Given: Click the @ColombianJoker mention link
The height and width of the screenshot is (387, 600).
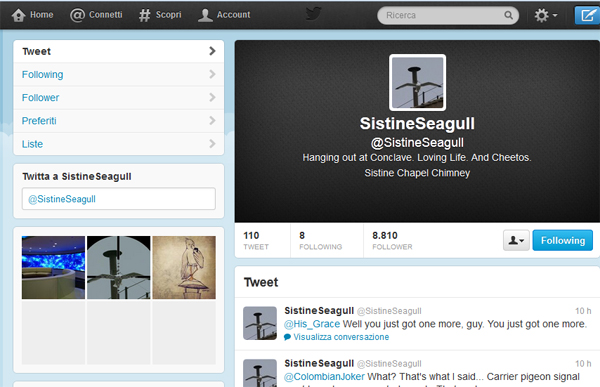Looking at the screenshot, I should (324, 377).
